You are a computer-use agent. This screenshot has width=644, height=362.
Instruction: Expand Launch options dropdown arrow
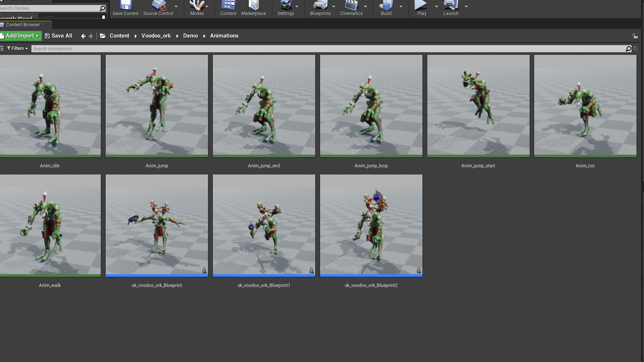pos(466,6)
